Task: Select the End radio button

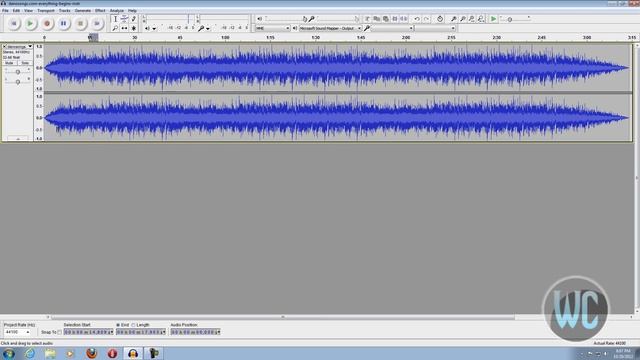Action: pyautogui.click(x=118, y=325)
